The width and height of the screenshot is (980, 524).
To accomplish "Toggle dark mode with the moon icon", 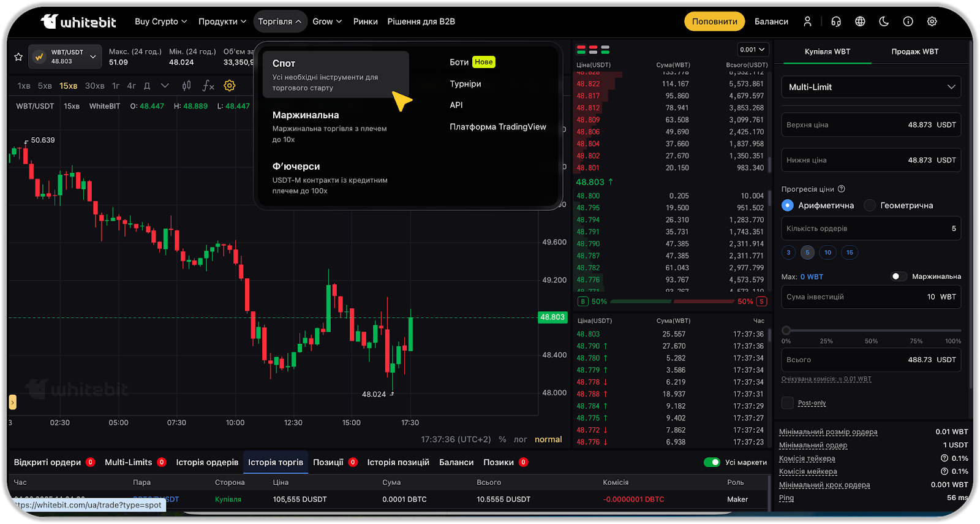I will pos(884,21).
